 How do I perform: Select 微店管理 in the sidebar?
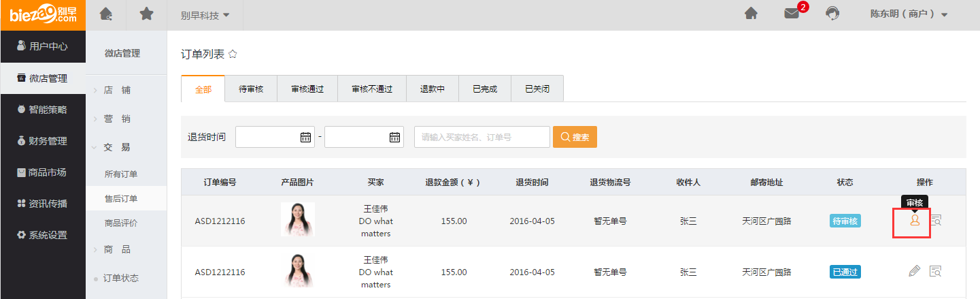[43, 78]
